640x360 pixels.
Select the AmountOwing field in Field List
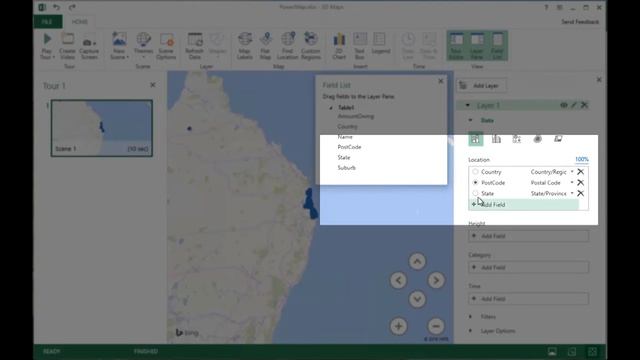click(356, 116)
